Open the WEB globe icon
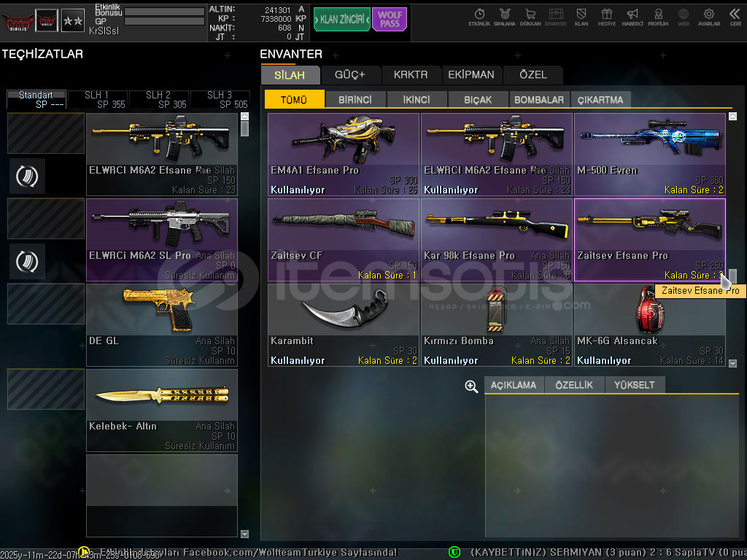 (684, 17)
